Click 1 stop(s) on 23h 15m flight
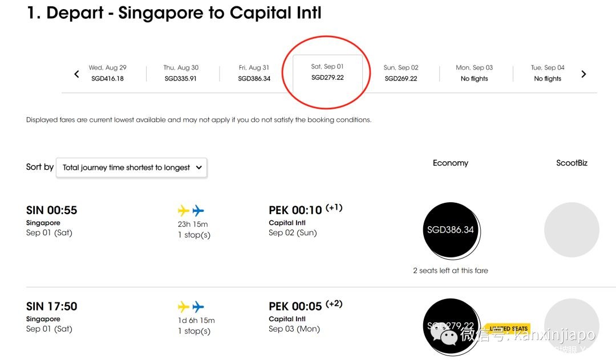616x364 pixels. pyautogui.click(x=194, y=235)
